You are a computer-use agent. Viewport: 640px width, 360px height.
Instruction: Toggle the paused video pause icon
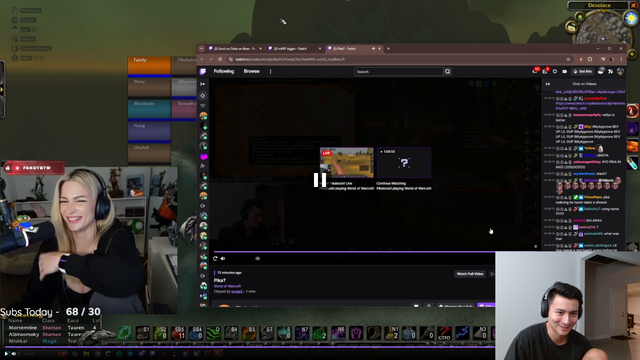click(x=320, y=180)
